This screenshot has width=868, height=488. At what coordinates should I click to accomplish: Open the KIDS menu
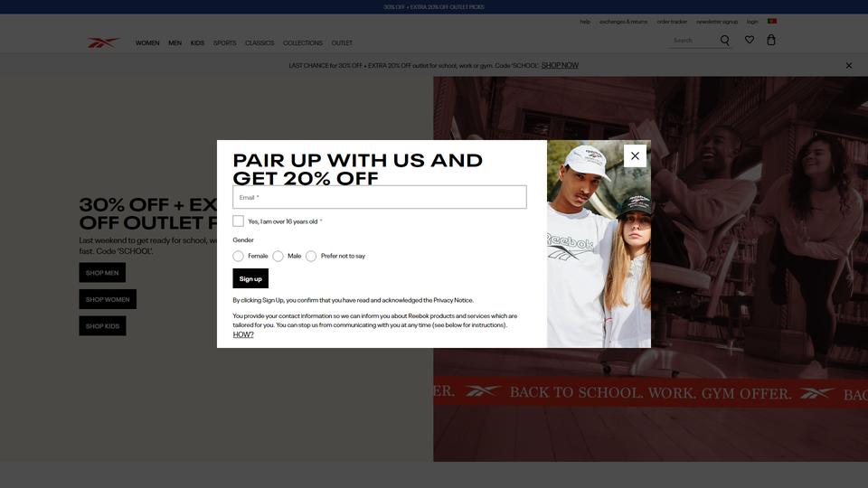pos(197,43)
